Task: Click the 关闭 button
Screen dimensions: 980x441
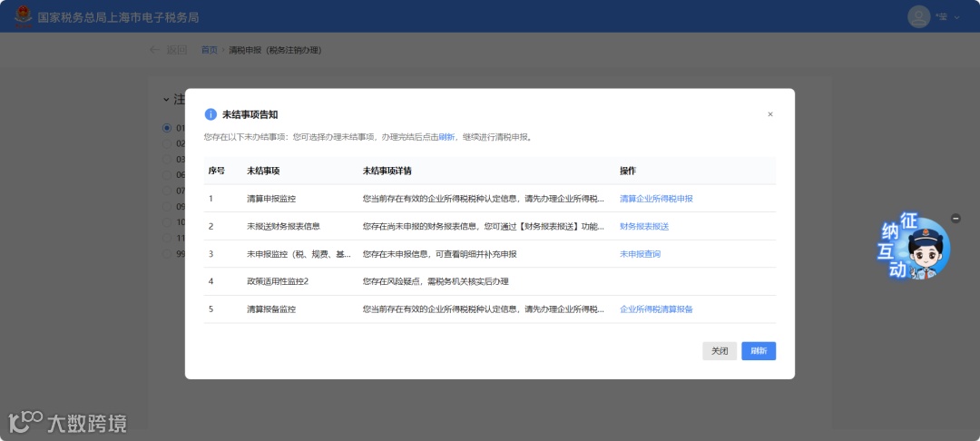Action: tap(720, 351)
